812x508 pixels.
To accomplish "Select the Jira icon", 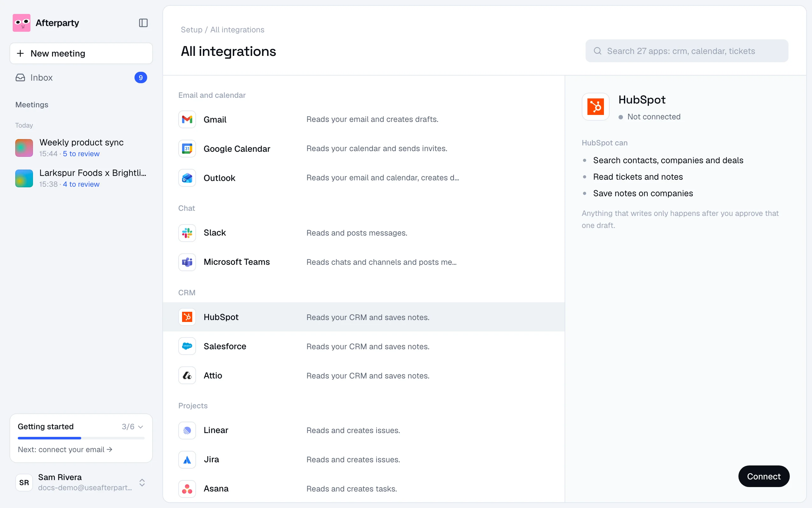I will (x=187, y=460).
